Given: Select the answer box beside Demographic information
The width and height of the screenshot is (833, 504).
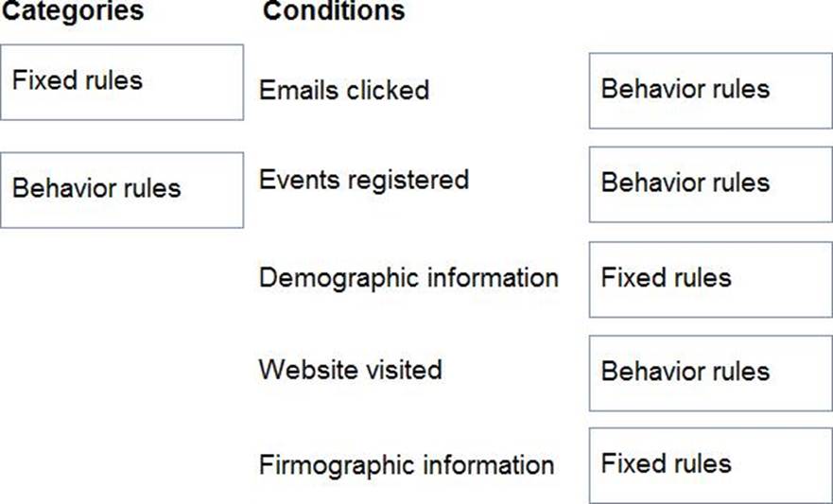Looking at the screenshot, I should 710,279.
